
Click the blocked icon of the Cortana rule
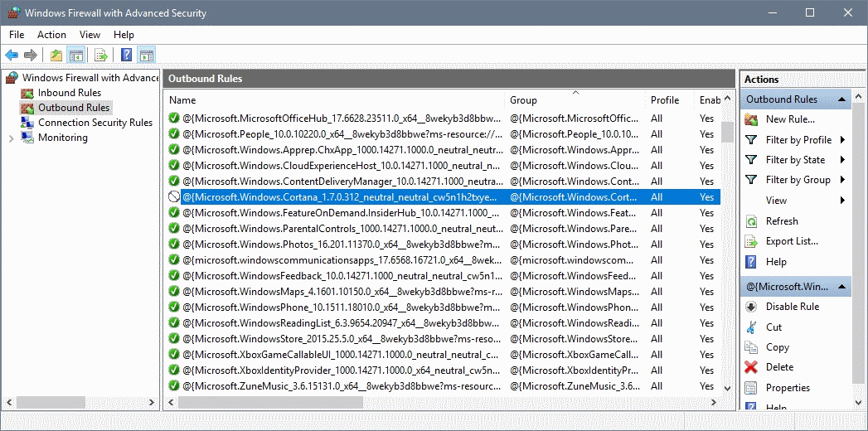[x=174, y=197]
